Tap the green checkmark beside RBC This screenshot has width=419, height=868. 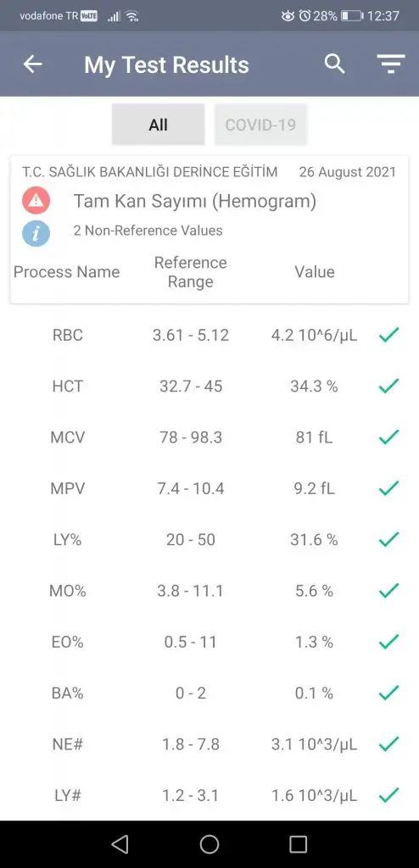click(x=388, y=334)
